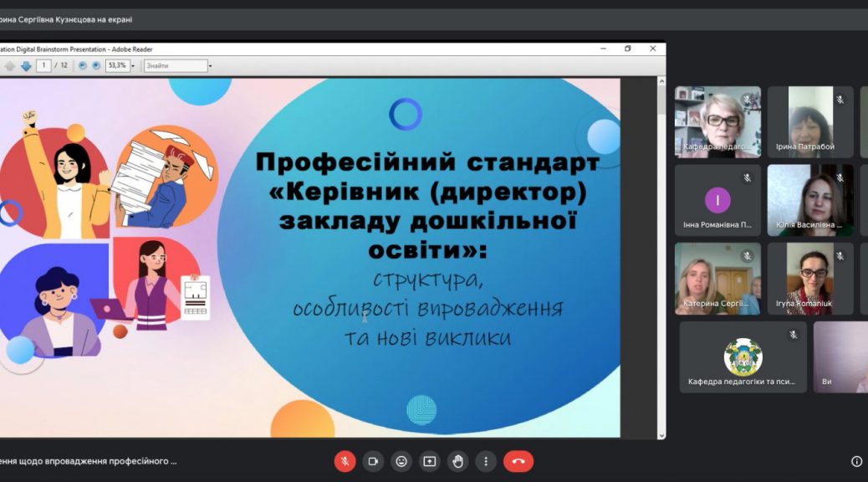This screenshot has height=482, width=868.
Task: Click muted mic icon on Iryna Romaniuk tile
Action: pos(840,256)
